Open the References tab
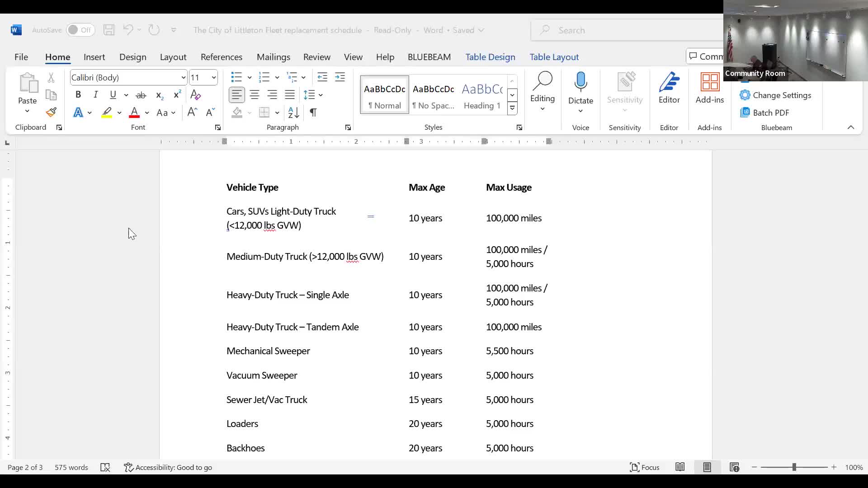This screenshot has height=488, width=868. tap(222, 57)
